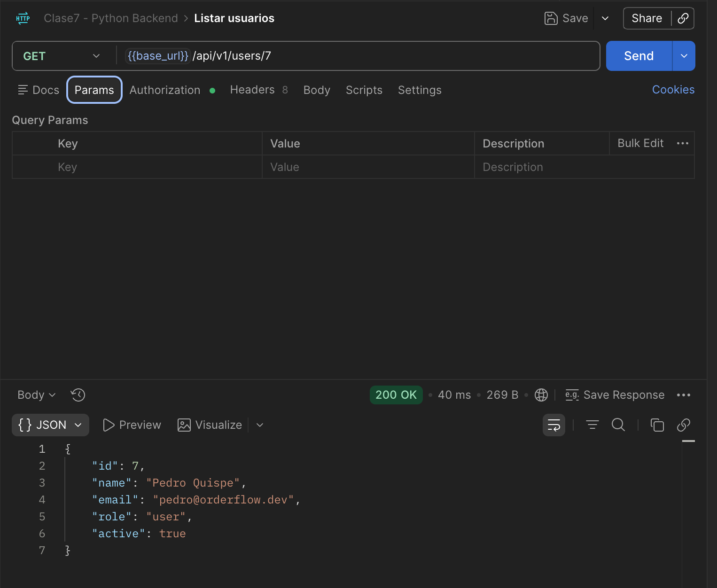Viewport: 717px width, 588px height.
Task: Click the 200 OK status badge
Action: click(x=396, y=395)
